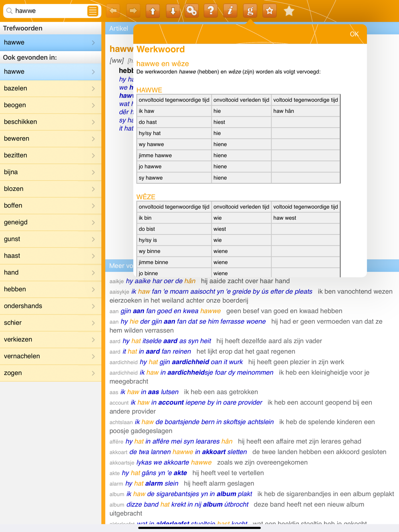Expand the 'bezitten' row chevron
The image size is (399, 532).
[93, 156]
